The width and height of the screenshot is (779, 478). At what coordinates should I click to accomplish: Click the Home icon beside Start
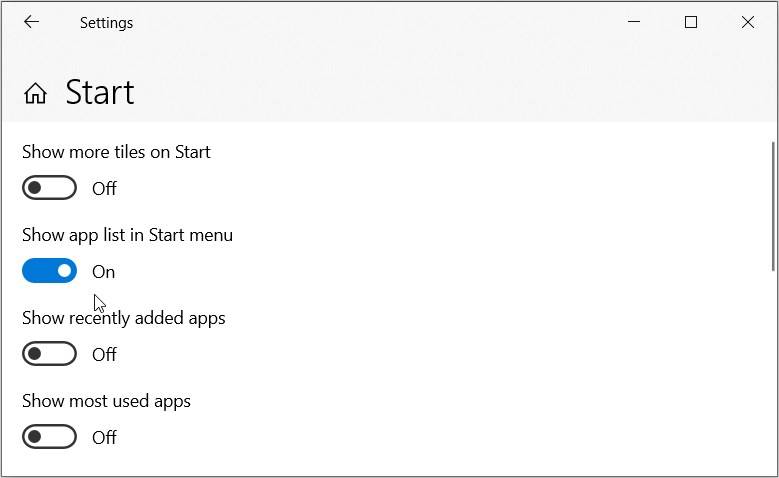point(35,93)
